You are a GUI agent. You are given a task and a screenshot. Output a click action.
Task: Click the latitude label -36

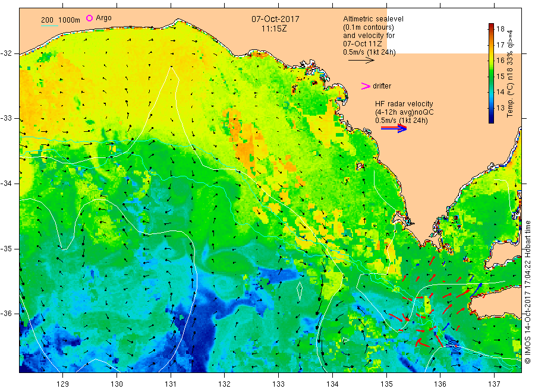[6, 314]
